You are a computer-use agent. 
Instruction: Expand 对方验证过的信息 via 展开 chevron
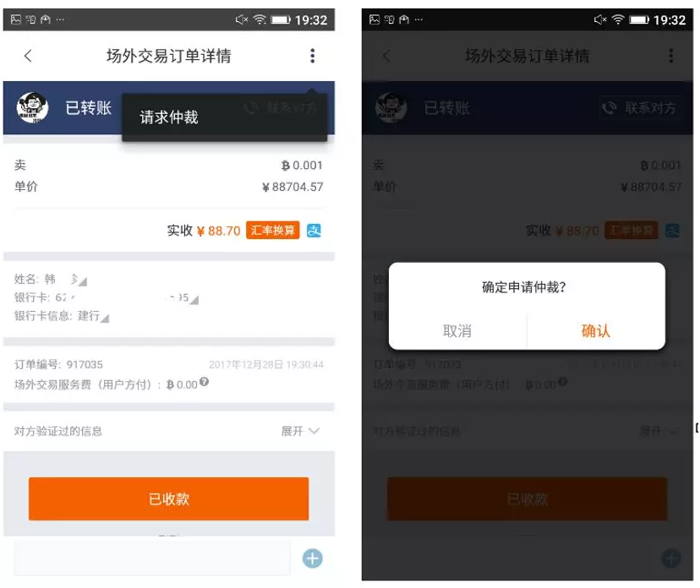point(300,431)
